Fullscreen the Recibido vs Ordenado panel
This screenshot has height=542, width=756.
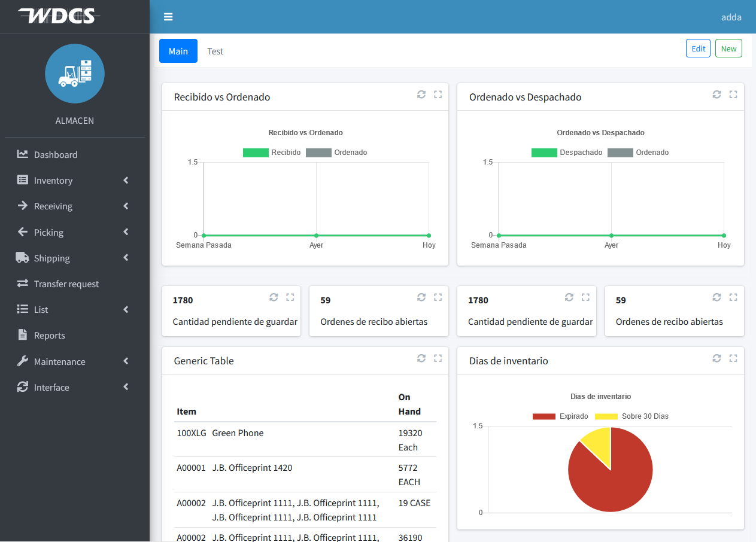coord(438,95)
